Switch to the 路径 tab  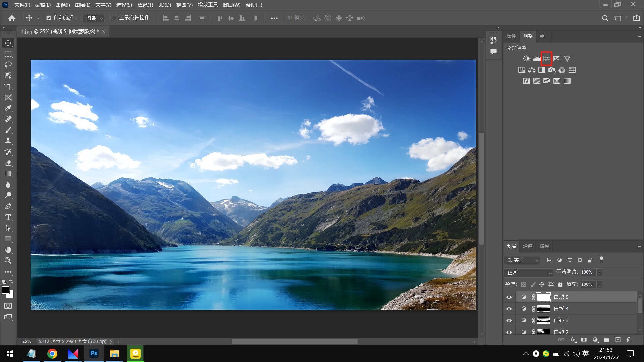pyautogui.click(x=544, y=246)
